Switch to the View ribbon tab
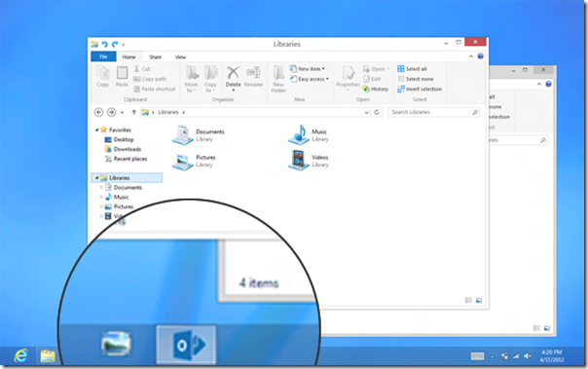Image resolution: width=588 pixels, height=369 pixels. (x=180, y=57)
